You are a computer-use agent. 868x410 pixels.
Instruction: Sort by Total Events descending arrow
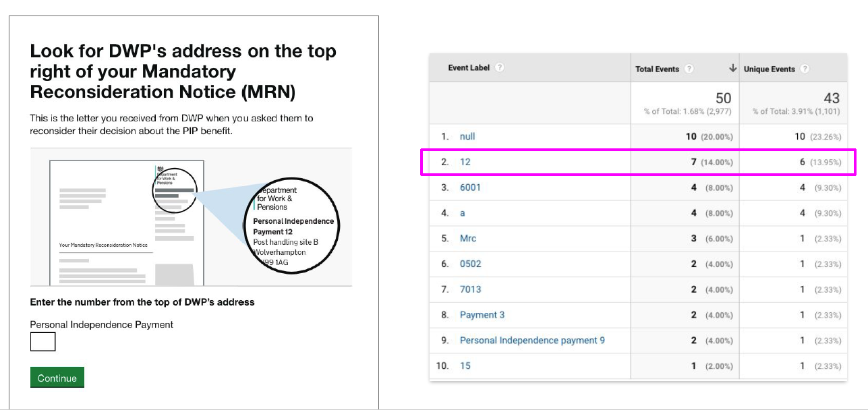pyautogui.click(x=732, y=69)
